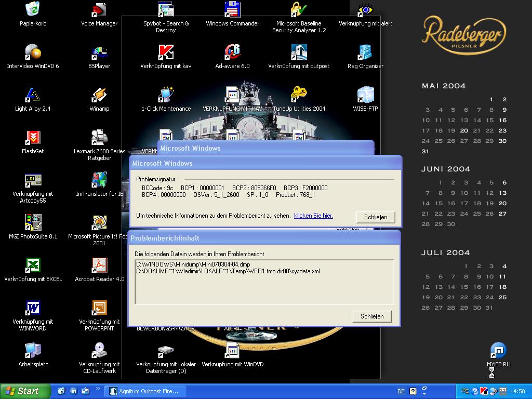
Task: Open the Papierkorb recycle bin icon
Action: (x=33, y=14)
